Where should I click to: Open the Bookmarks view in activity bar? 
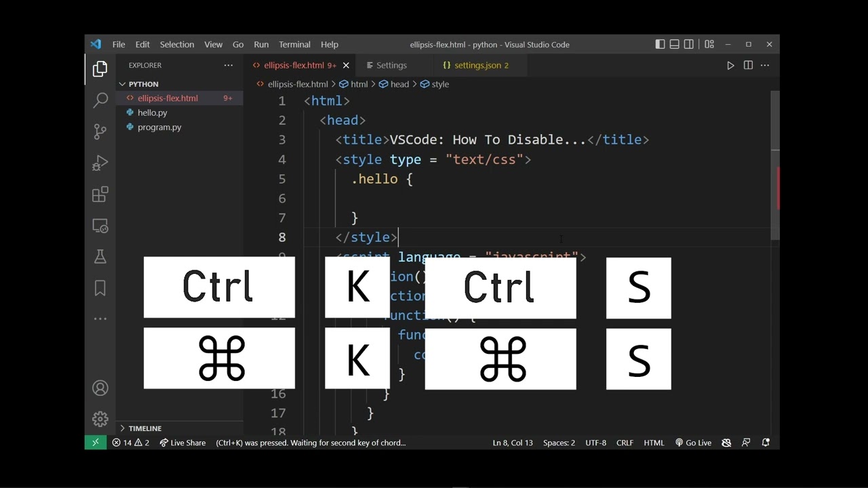point(100,288)
